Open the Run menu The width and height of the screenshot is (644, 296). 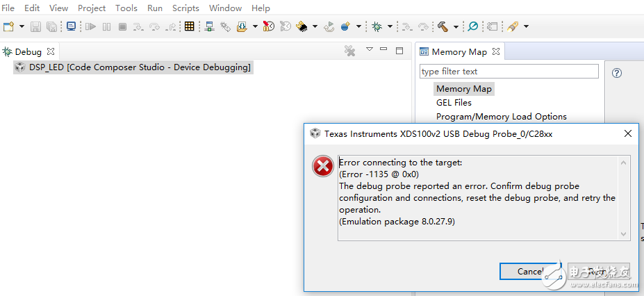pos(155,8)
